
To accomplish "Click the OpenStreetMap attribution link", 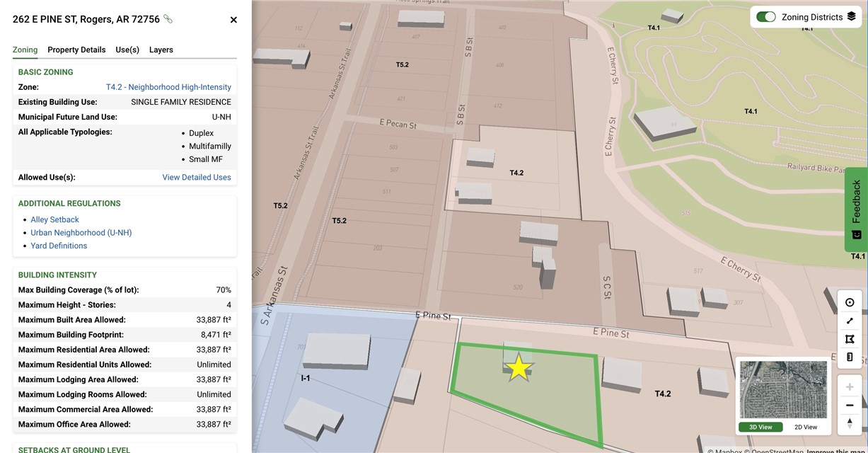I will [772, 450].
